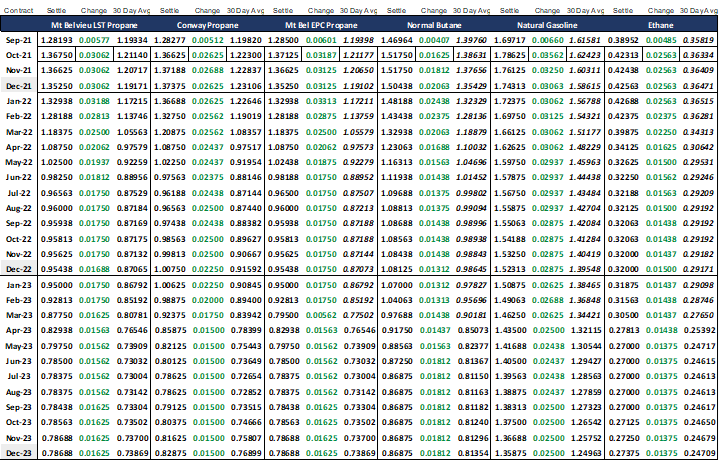719x461 pixels.
Task: Select the Natural Gasoline value 1.78625
Action: click(510, 56)
